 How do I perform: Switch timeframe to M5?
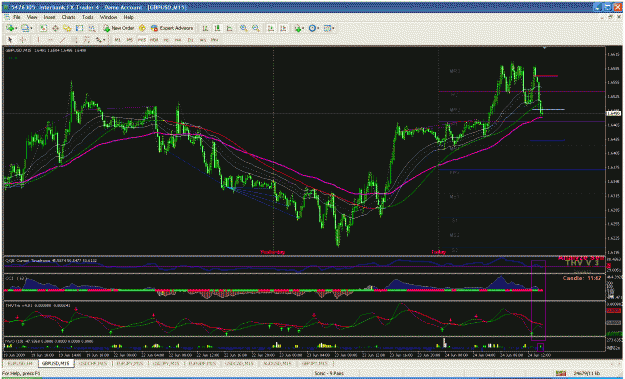[x=130, y=40]
